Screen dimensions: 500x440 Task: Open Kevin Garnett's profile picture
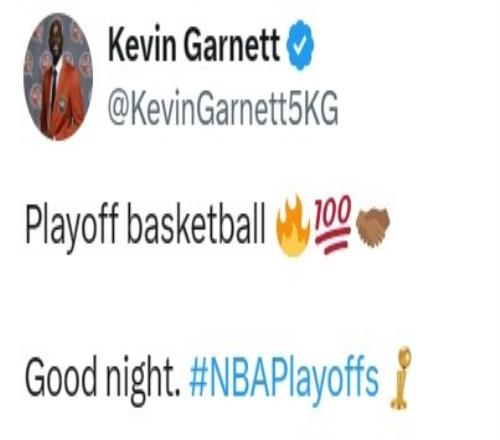click(58, 77)
